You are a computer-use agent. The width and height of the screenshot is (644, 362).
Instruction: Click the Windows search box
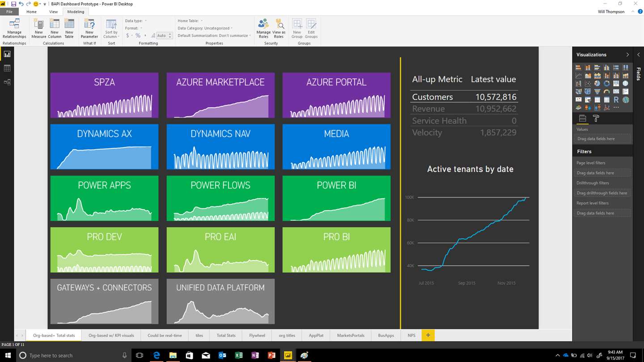73,355
